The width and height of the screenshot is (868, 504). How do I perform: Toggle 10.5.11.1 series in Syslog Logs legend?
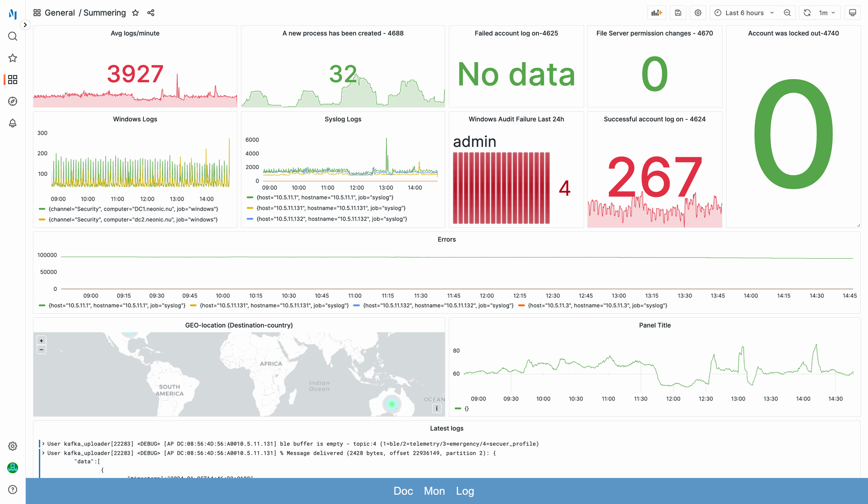point(325,198)
